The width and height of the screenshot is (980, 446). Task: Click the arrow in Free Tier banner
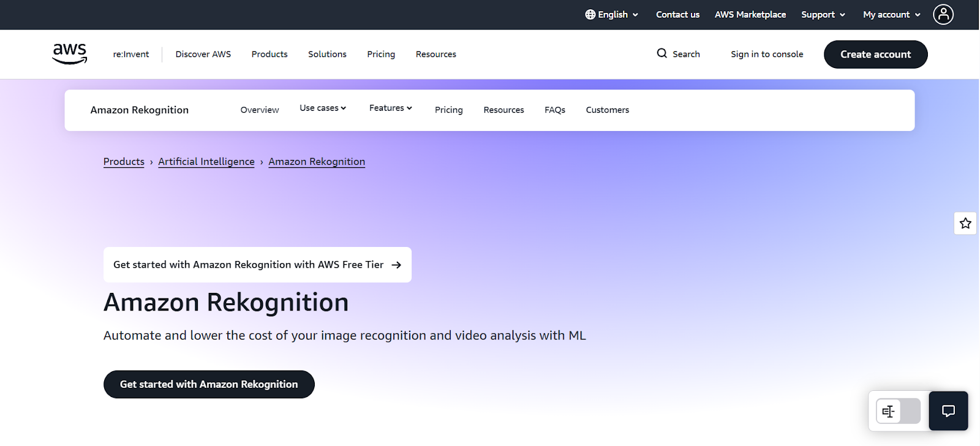pos(396,265)
